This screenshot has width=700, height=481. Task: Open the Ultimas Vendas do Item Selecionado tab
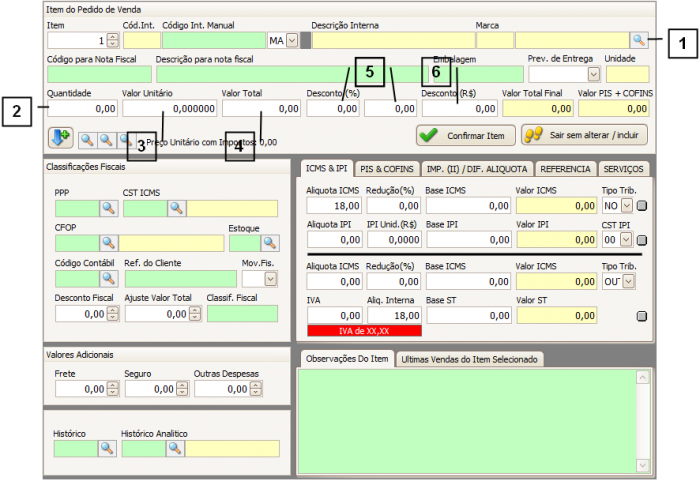coord(469,359)
